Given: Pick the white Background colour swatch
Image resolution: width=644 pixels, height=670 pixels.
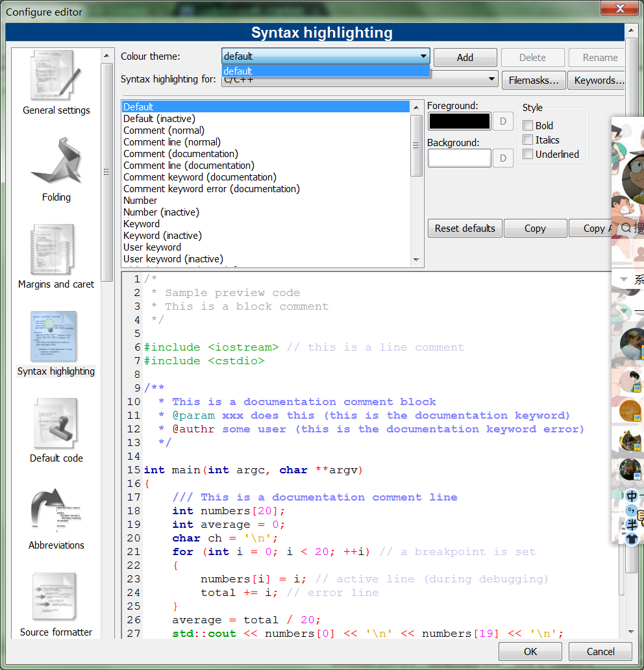Looking at the screenshot, I should 460,158.
